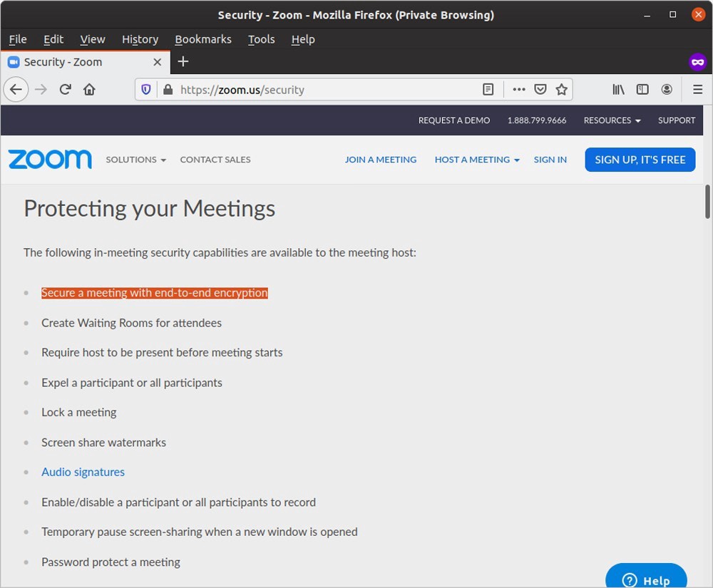This screenshot has width=713, height=588.
Task: Show tracking protection shield info
Action: coord(146,90)
